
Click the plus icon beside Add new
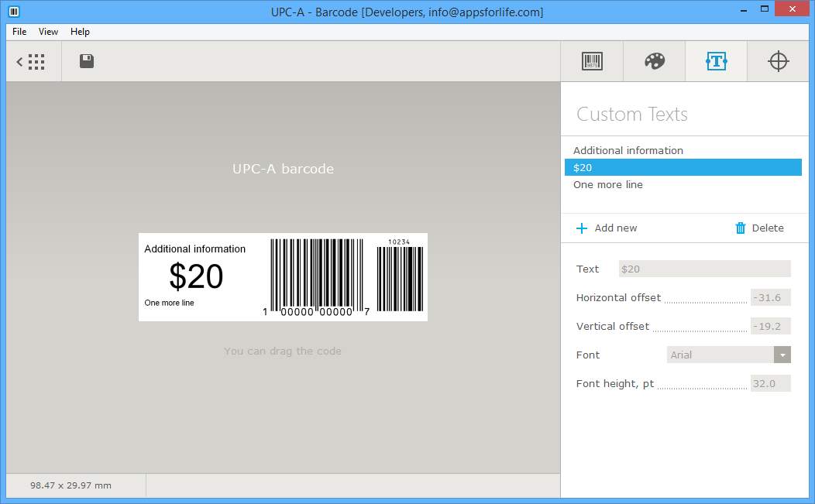[x=582, y=228]
